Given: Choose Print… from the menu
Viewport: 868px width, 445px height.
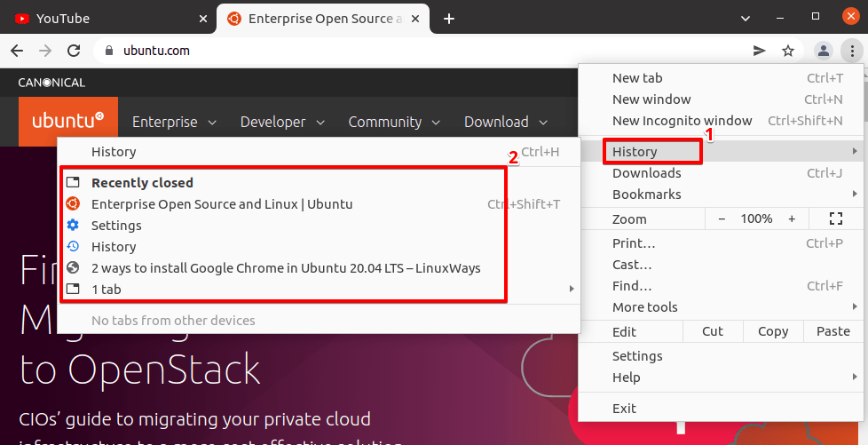Looking at the screenshot, I should pyautogui.click(x=721, y=242).
